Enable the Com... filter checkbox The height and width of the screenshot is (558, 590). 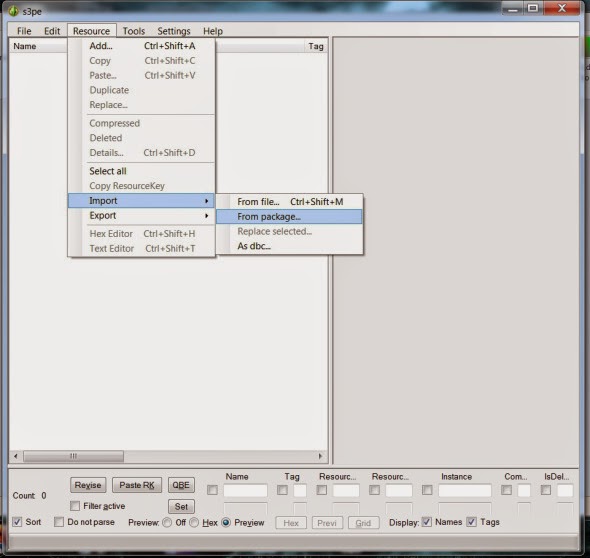506,490
